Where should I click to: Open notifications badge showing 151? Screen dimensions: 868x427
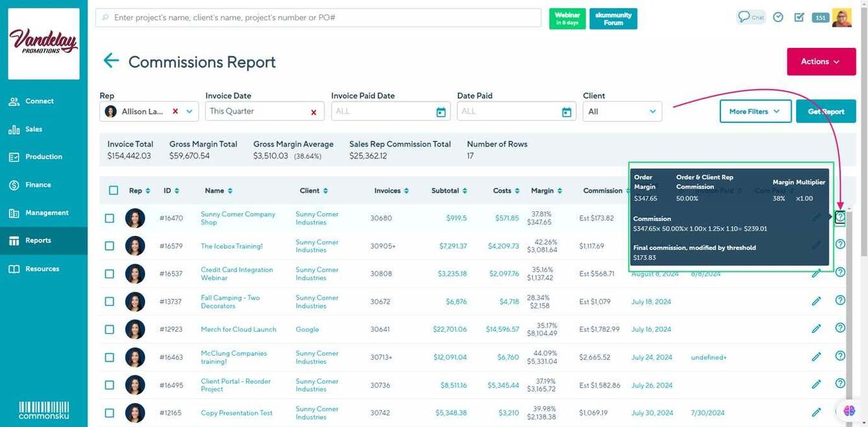coord(820,17)
